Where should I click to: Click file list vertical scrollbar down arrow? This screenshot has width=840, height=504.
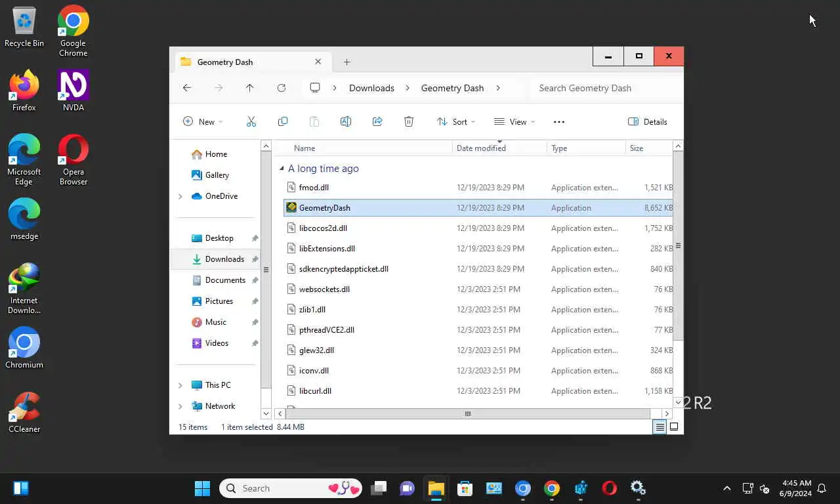pyautogui.click(x=678, y=402)
